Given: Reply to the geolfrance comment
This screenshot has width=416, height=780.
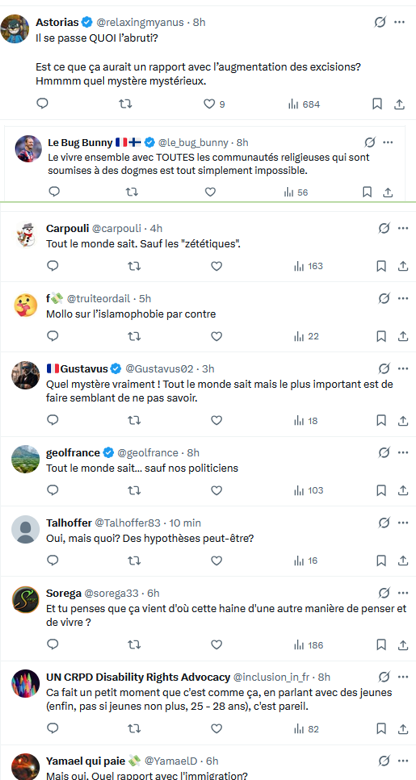Looking at the screenshot, I should point(53,490).
